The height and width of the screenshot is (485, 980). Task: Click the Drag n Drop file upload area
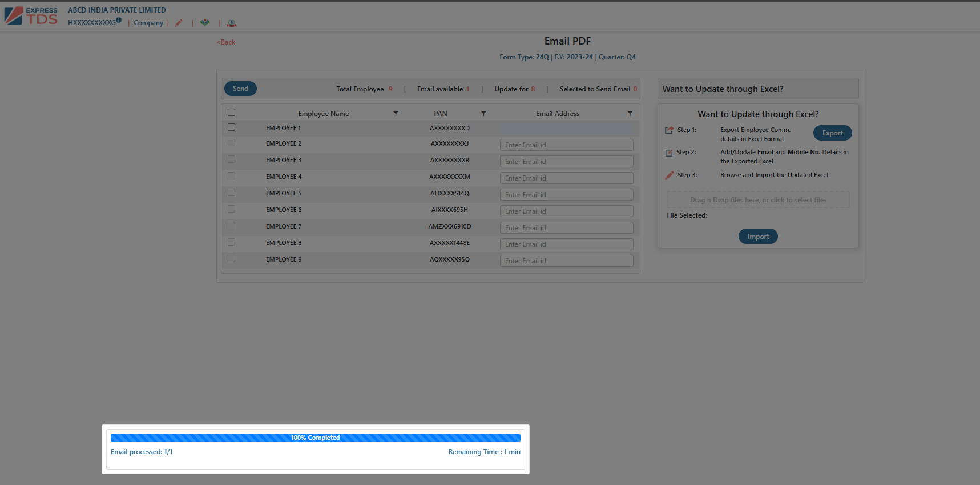(758, 200)
